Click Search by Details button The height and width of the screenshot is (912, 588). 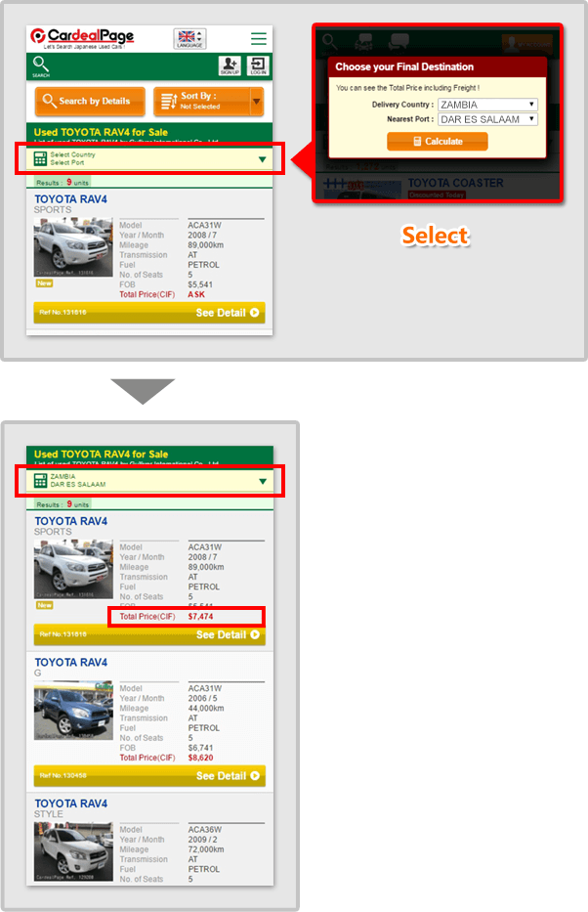(x=90, y=102)
